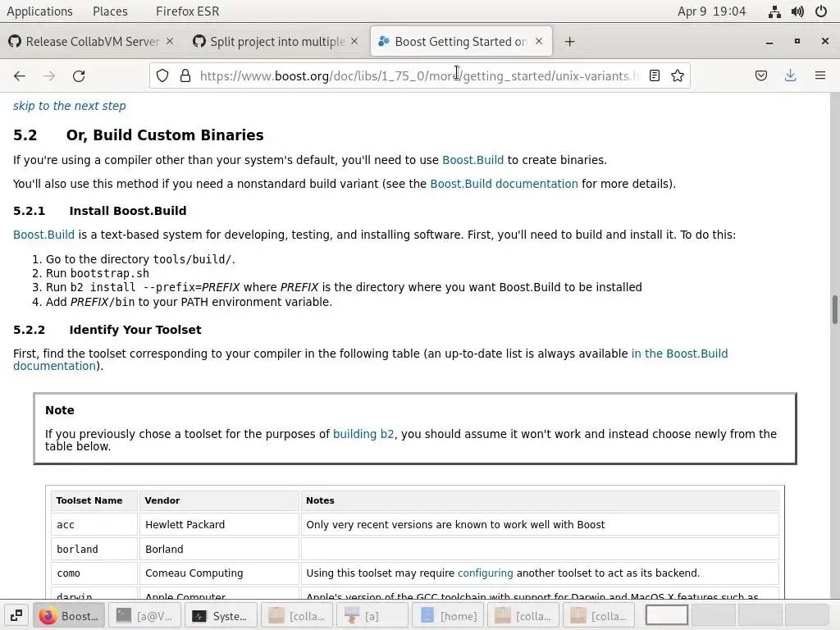The height and width of the screenshot is (630, 840).
Task: Click the 'como' toolset name cell
Action: tap(94, 573)
